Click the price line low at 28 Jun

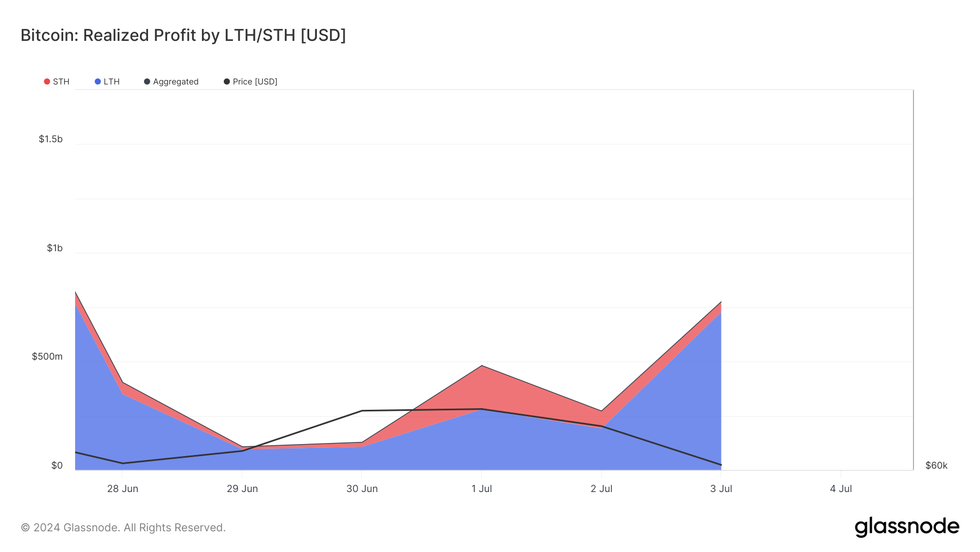click(x=122, y=463)
